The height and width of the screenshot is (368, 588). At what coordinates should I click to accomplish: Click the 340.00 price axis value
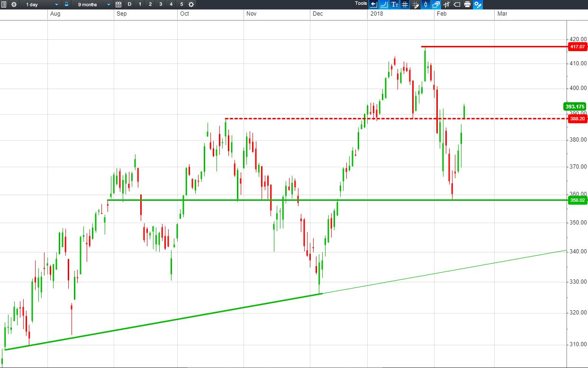click(579, 251)
